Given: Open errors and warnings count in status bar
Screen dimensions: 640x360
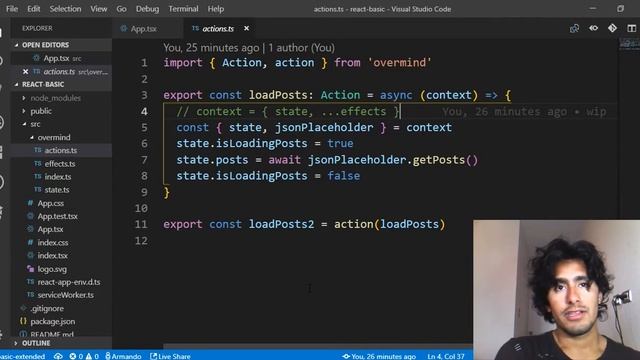Looking at the screenshot, I should click(84, 356).
